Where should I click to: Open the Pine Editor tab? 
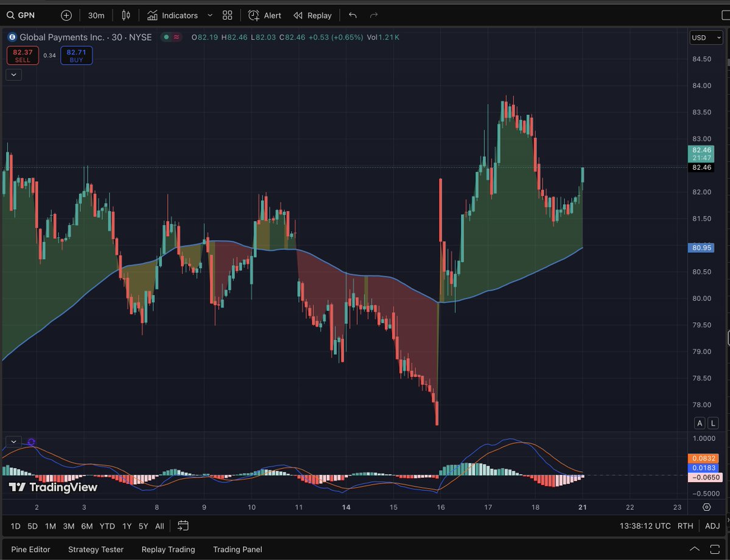coord(30,549)
